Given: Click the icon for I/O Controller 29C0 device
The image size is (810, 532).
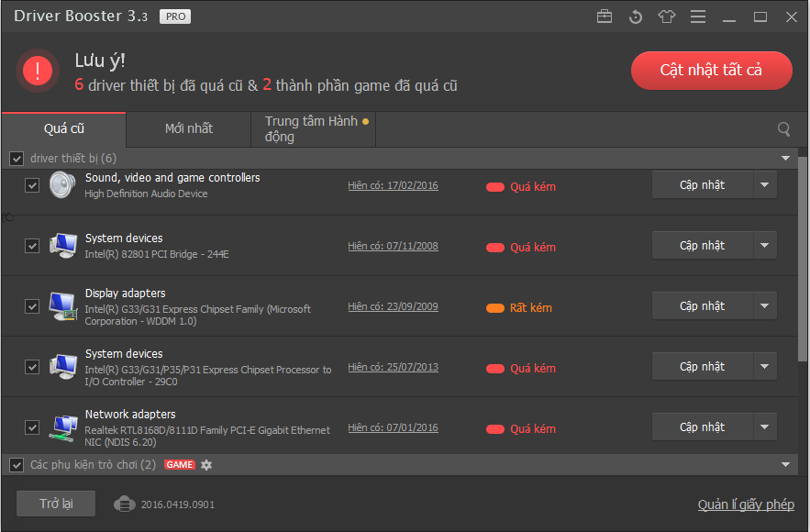Looking at the screenshot, I should click(x=63, y=367).
